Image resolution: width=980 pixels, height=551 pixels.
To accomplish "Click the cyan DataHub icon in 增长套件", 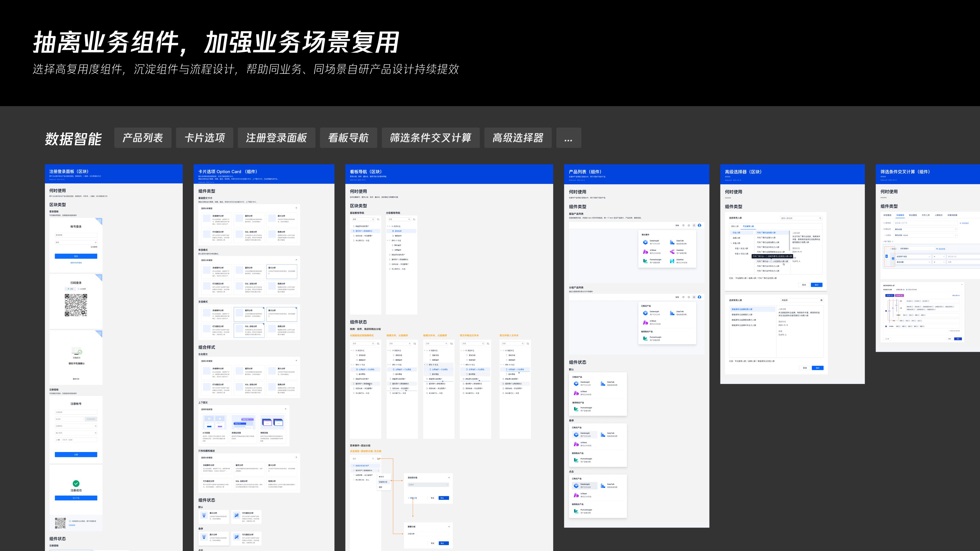I will 672,261.
